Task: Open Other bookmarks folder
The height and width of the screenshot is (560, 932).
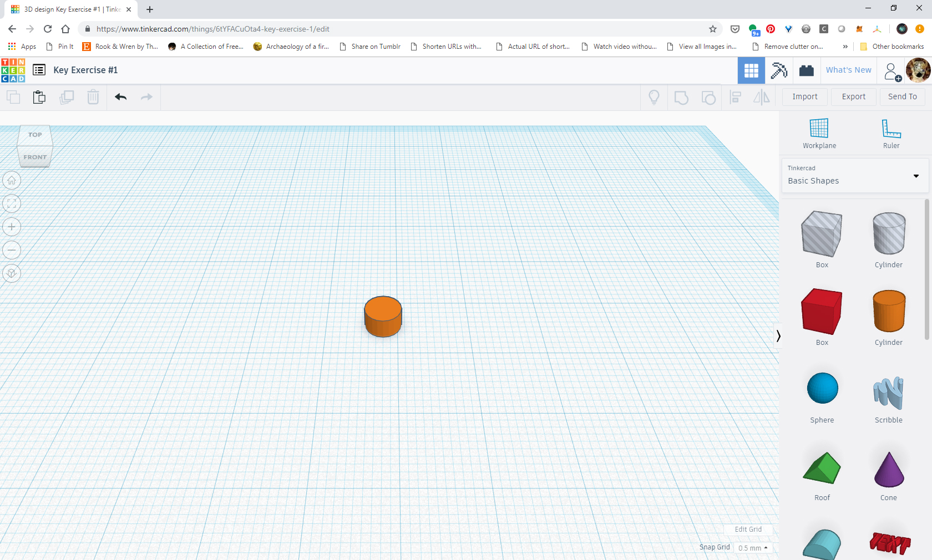Action: pyautogui.click(x=892, y=47)
